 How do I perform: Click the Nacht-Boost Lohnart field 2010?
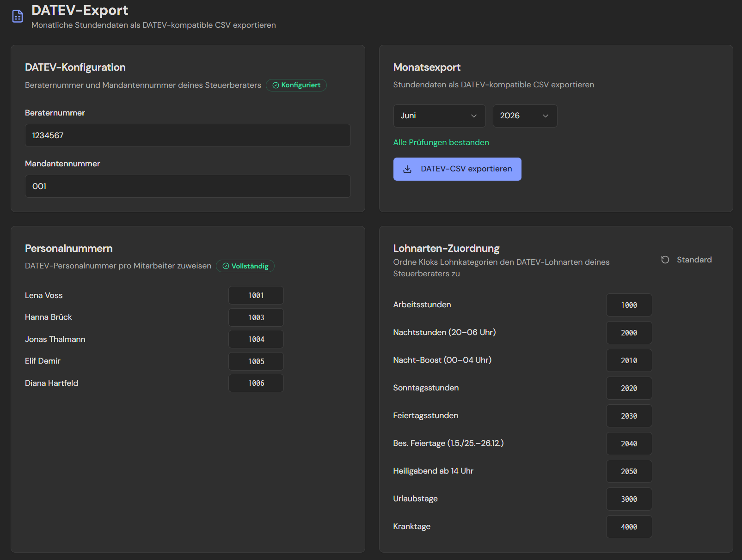coord(629,360)
